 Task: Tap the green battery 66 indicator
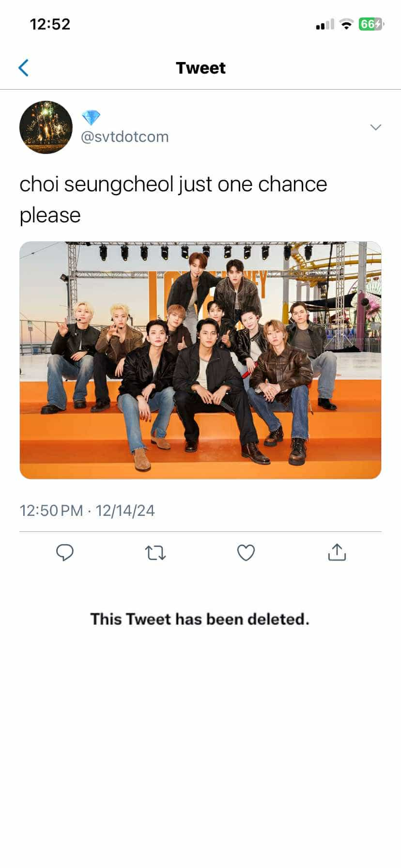click(x=371, y=24)
